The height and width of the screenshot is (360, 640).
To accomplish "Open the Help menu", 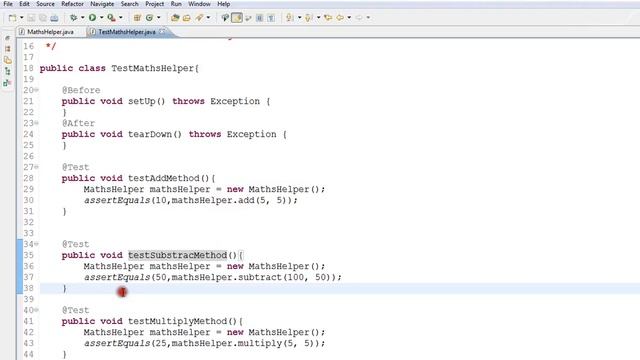I will (x=223, y=4).
